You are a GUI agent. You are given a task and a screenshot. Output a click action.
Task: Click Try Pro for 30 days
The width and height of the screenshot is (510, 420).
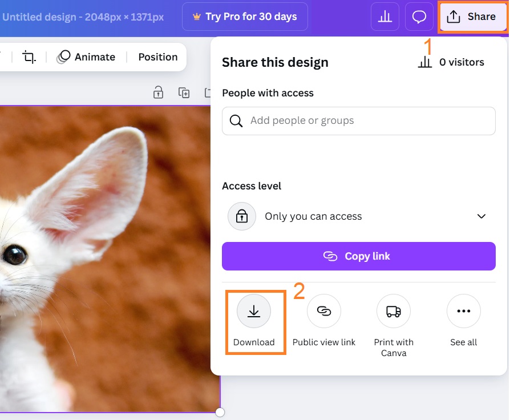tap(244, 17)
